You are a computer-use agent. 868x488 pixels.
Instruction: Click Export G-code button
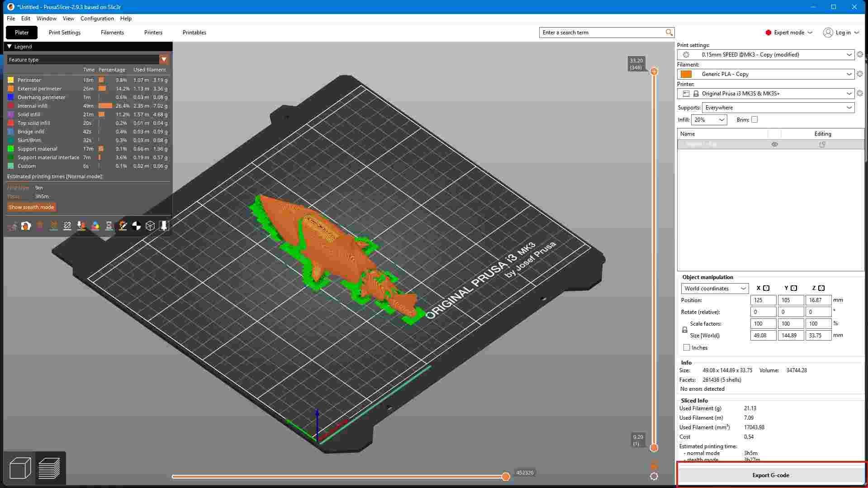click(x=771, y=475)
